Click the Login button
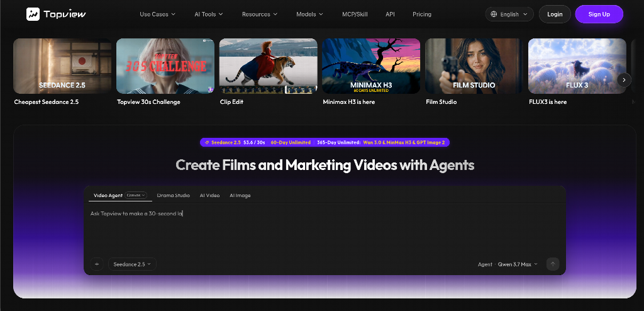This screenshot has width=644, height=311. click(555, 14)
